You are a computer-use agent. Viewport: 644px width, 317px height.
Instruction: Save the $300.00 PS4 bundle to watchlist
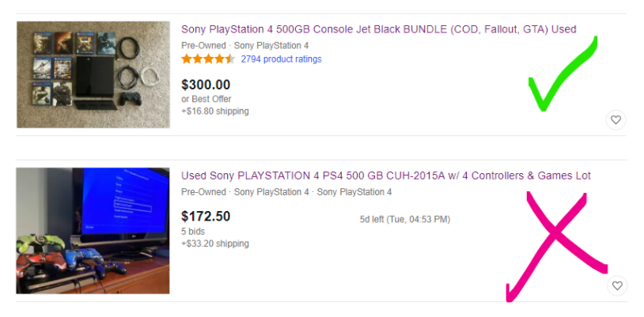pos(616,120)
